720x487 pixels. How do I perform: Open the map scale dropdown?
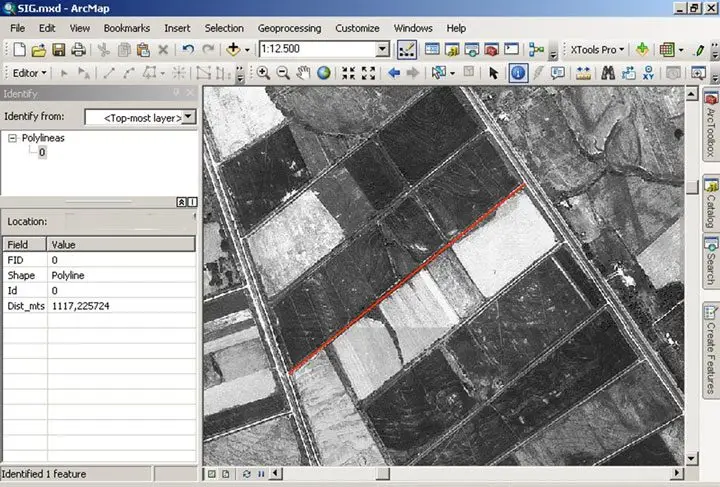tap(382, 49)
